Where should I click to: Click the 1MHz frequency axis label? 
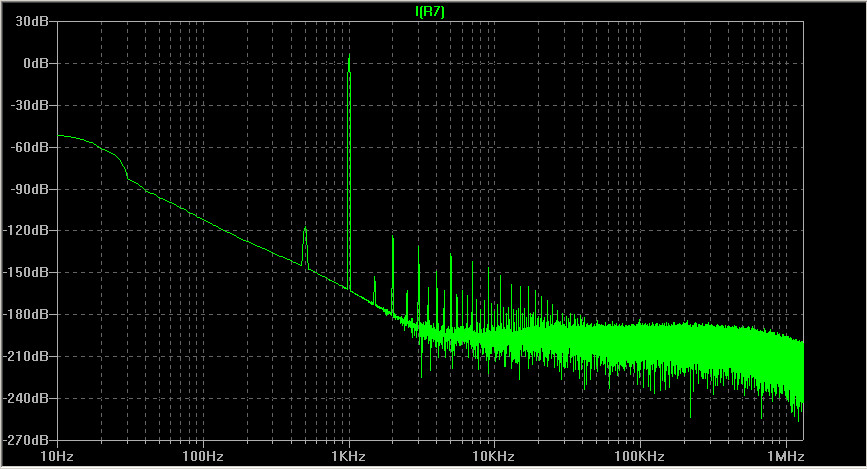[x=785, y=457]
